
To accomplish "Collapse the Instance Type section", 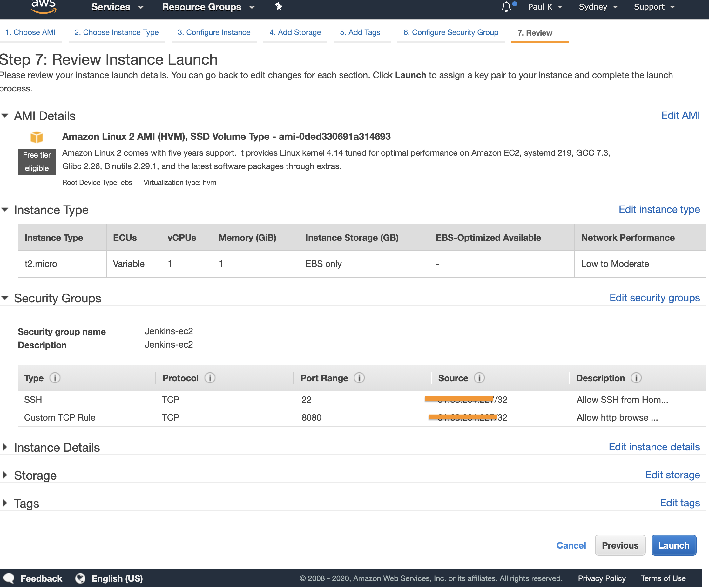I will click(x=5, y=210).
